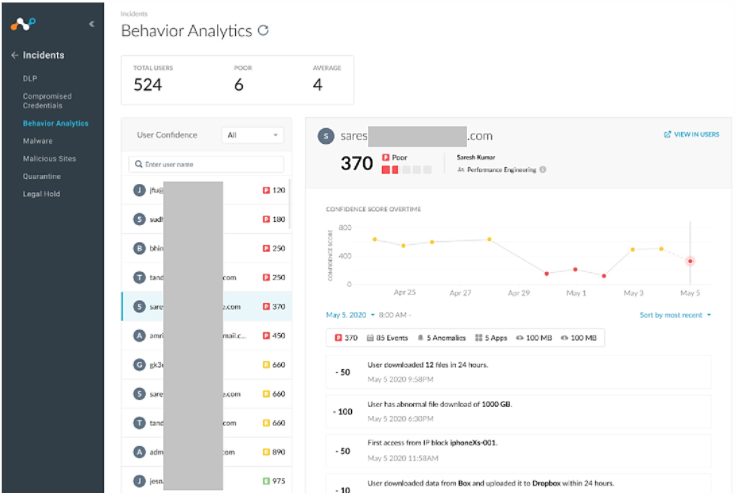
Task: Click the G avatar for the gk3 user row
Action: pos(139,365)
